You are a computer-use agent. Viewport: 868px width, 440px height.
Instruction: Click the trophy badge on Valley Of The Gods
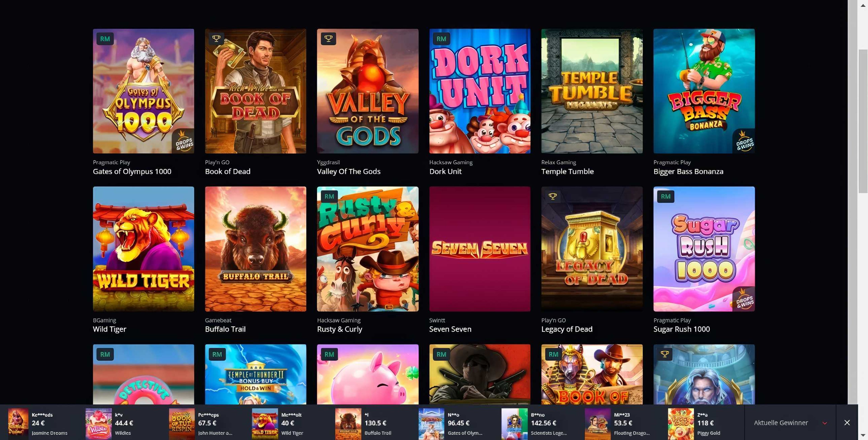pos(328,39)
